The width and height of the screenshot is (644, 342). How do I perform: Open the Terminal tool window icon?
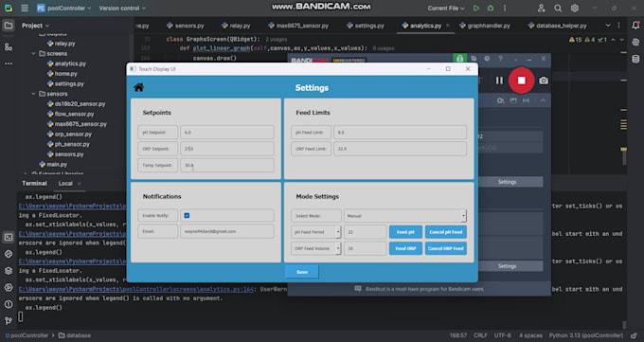9,237
